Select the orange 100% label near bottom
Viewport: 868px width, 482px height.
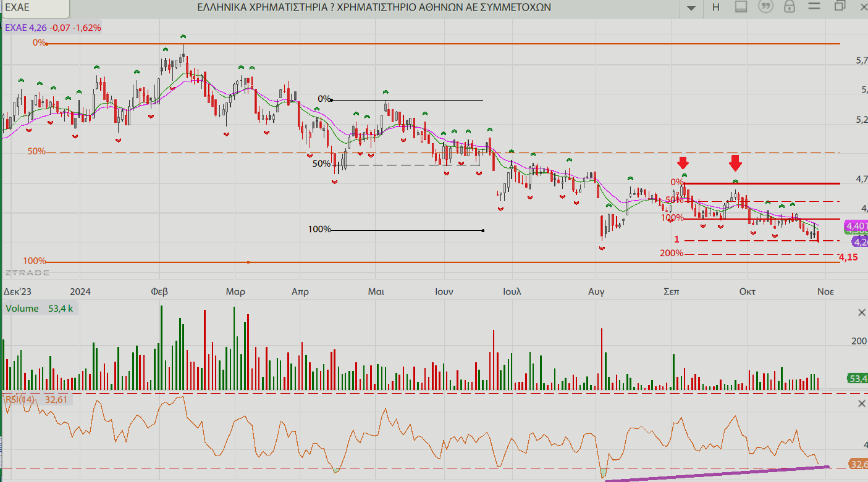tap(35, 261)
